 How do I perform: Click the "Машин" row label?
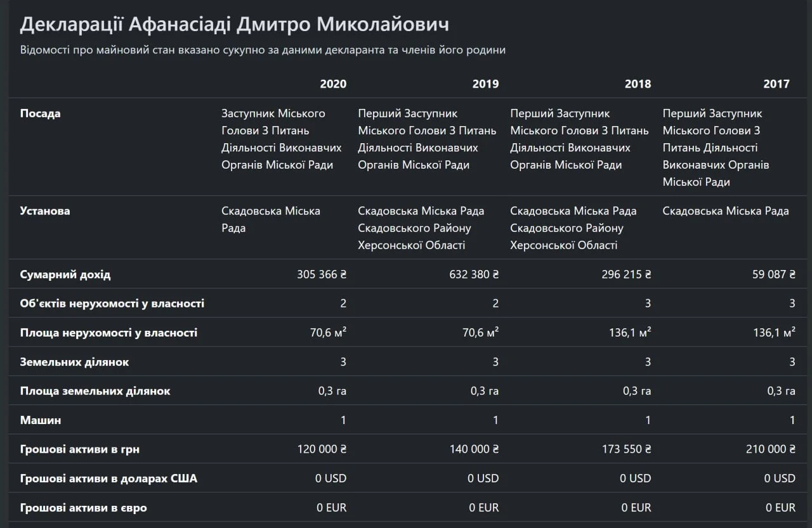point(41,420)
